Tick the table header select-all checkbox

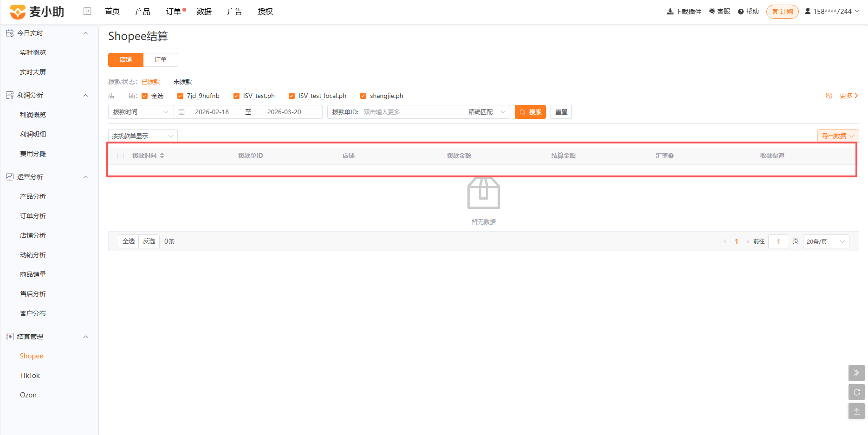coord(121,156)
